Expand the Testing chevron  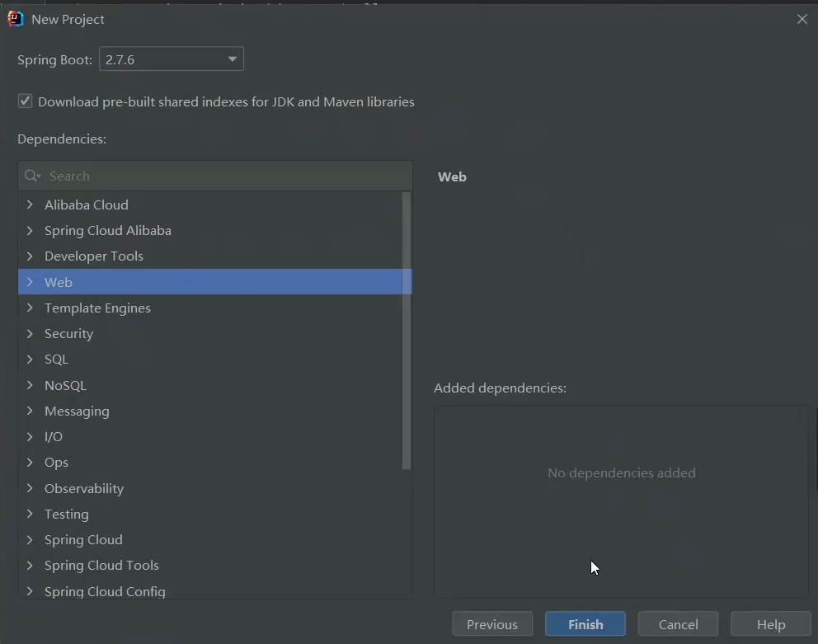coord(30,514)
